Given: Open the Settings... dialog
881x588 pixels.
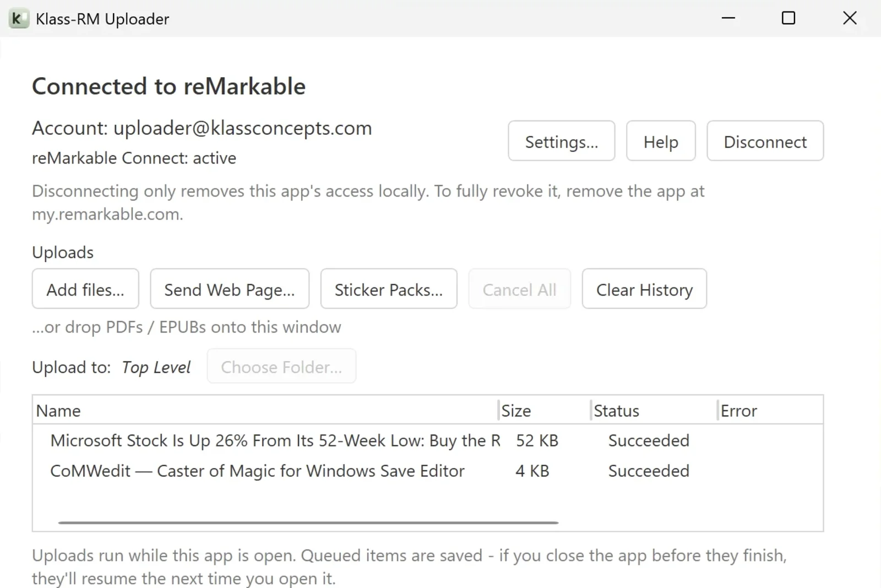Looking at the screenshot, I should 561,141.
